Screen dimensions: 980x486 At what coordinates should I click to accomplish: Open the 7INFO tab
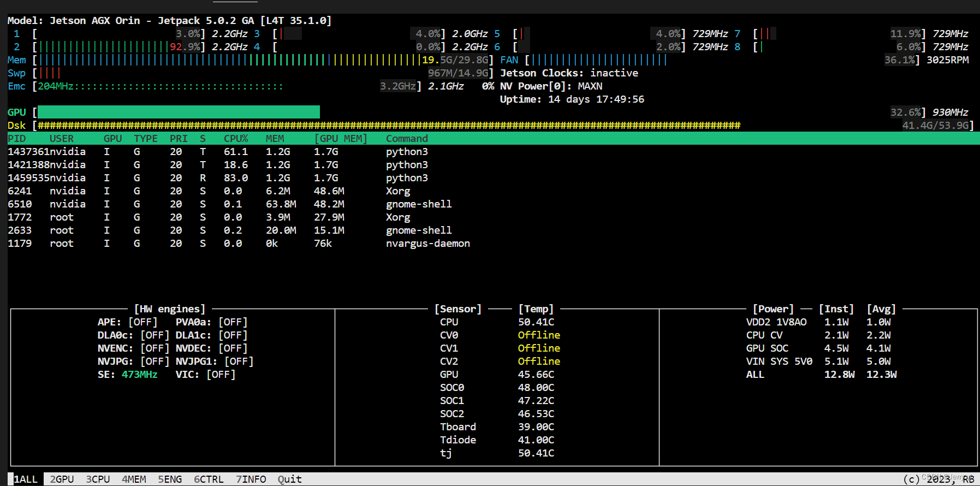(x=251, y=479)
